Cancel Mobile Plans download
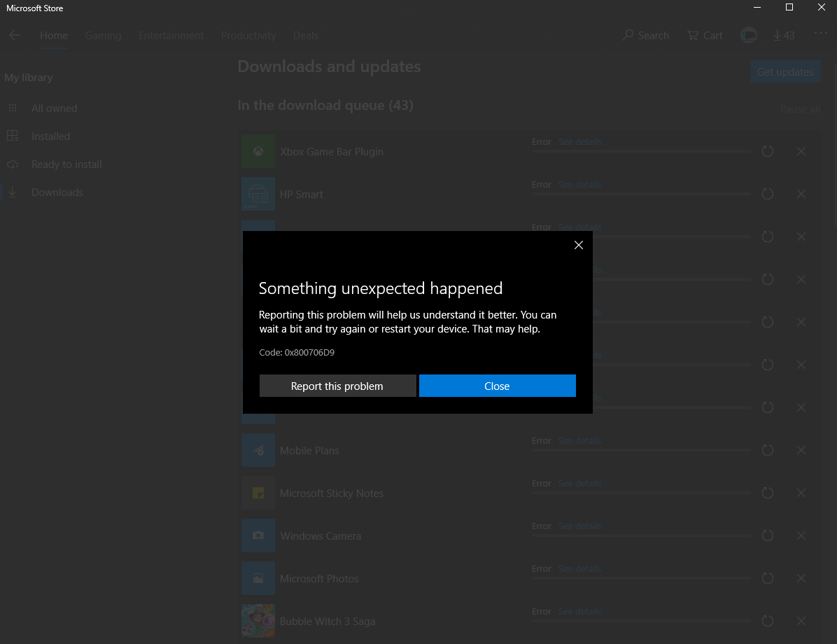837x644 pixels. tap(801, 450)
